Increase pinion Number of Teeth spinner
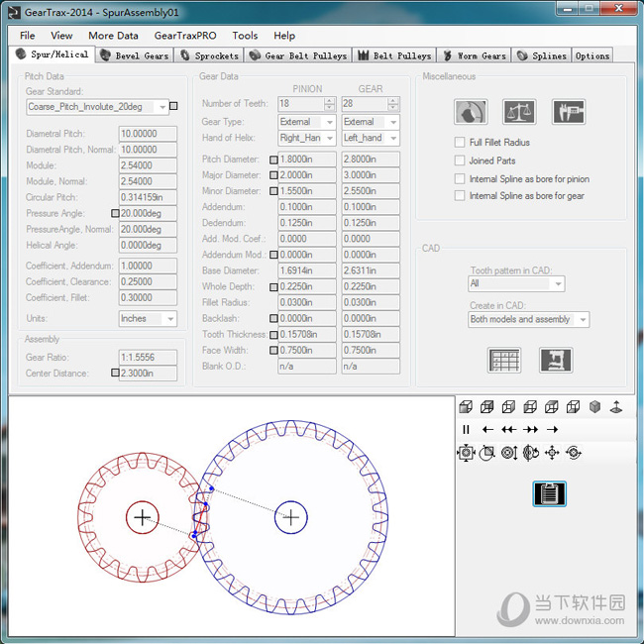Viewport: 644px width, 644px height. (329, 101)
